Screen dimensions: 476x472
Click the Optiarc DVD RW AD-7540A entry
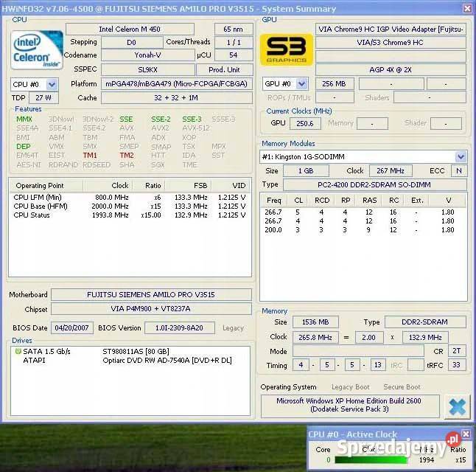pyautogui.click(x=167, y=360)
